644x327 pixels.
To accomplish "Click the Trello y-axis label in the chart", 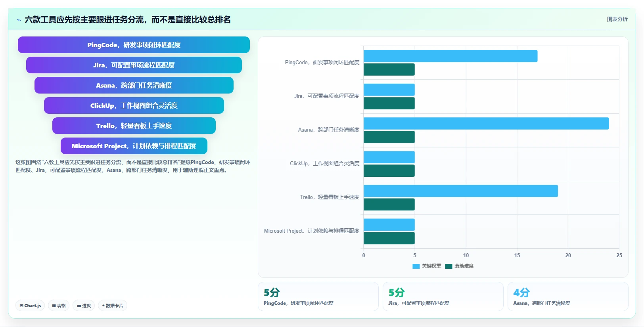I will click(330, 197).
